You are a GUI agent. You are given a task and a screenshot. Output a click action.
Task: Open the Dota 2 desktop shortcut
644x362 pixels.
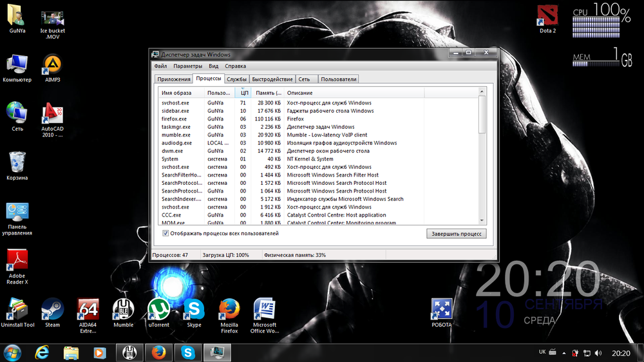click(x=547, y=16)
